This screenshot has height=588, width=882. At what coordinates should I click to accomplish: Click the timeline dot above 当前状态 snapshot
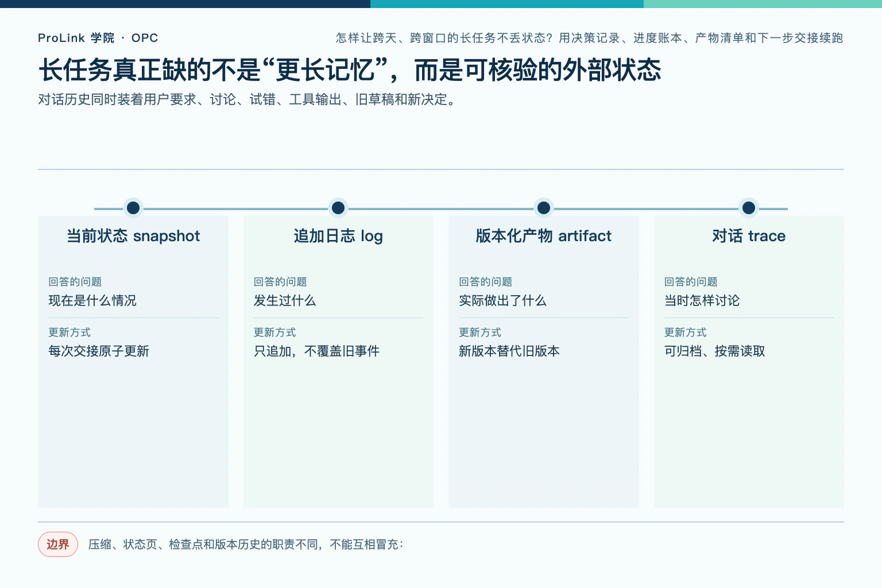click(x=133, y=208)
